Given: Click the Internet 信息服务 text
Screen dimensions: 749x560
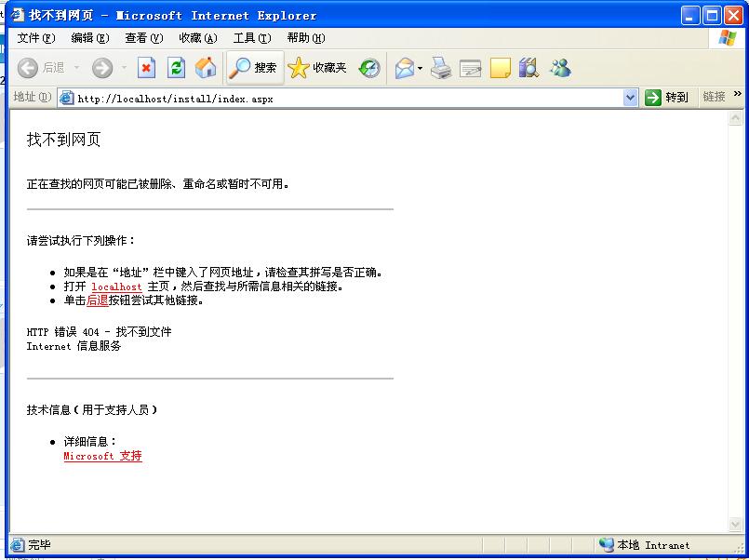Looking at the screenshot, I should (74, 346).
